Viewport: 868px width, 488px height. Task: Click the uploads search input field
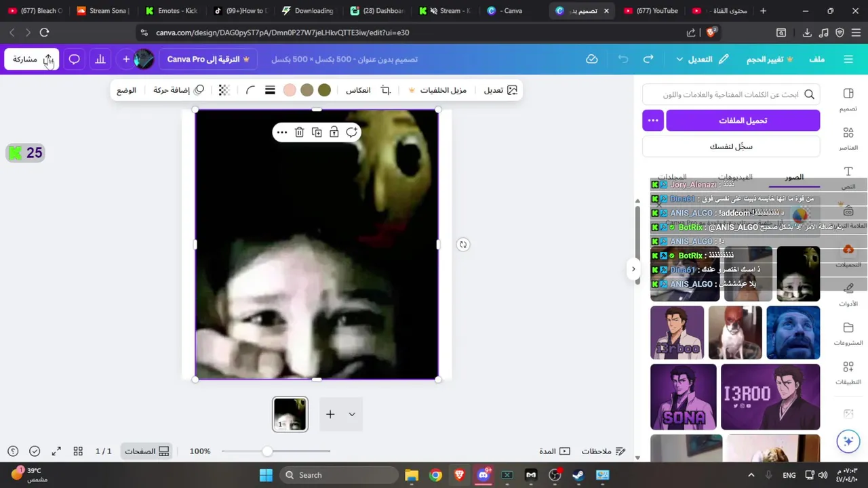[731, 94]
